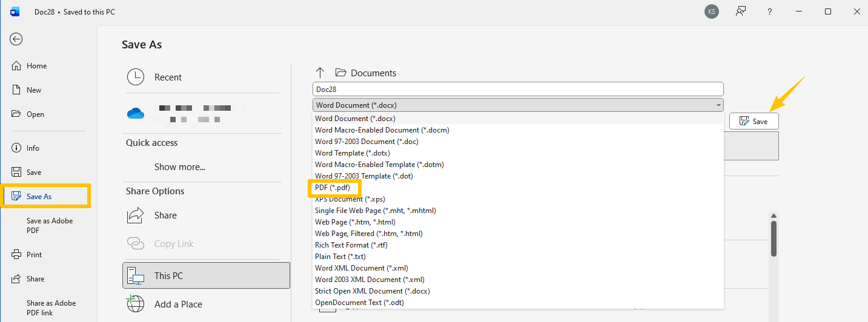
Task: Select Single File Web Page option
Action: click(518, 211)
